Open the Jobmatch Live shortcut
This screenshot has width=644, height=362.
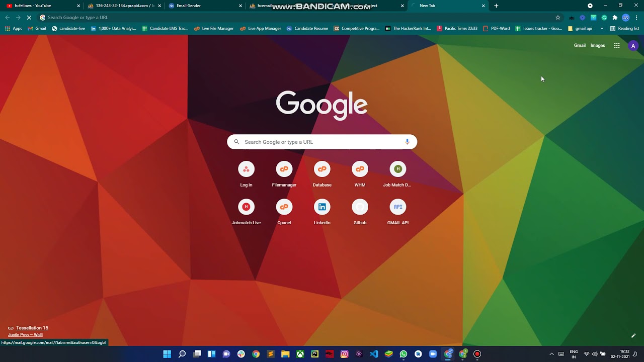[x=246, y=212]
